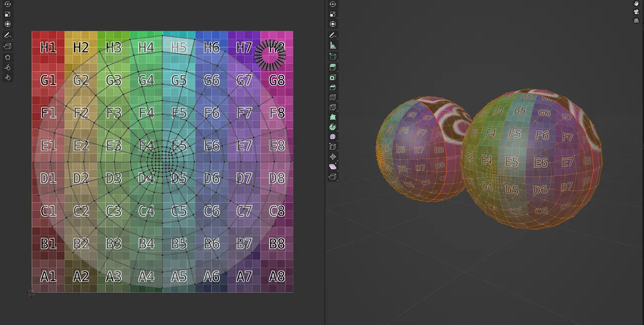Choose the Bevel tool in the viewport toolbar
The width and height of the screenshot is (644, 325).
click(333, 87)
